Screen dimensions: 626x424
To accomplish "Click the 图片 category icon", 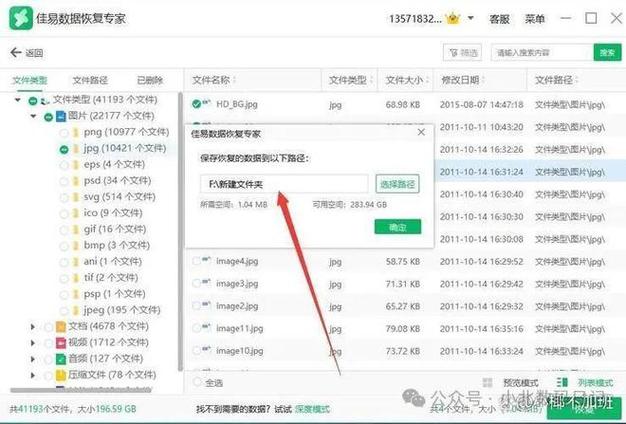I will pyautogui.click(x=61, y=117).
